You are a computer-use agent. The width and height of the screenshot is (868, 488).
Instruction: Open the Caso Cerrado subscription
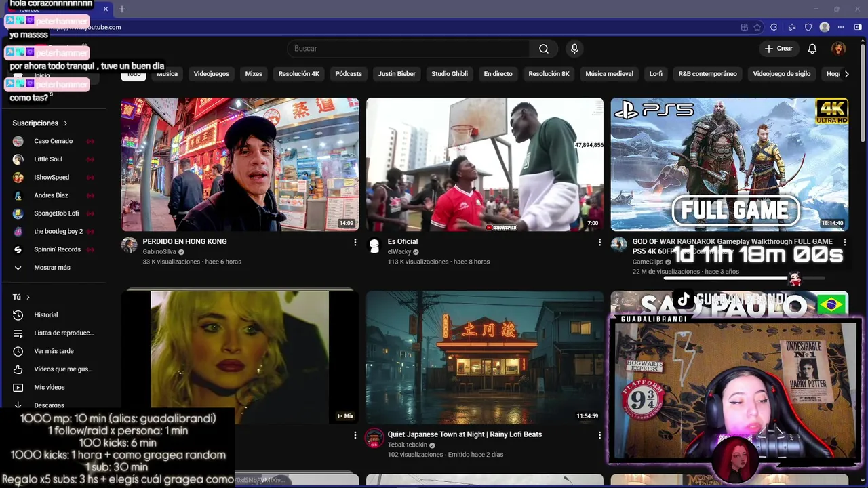pos(54,141)
